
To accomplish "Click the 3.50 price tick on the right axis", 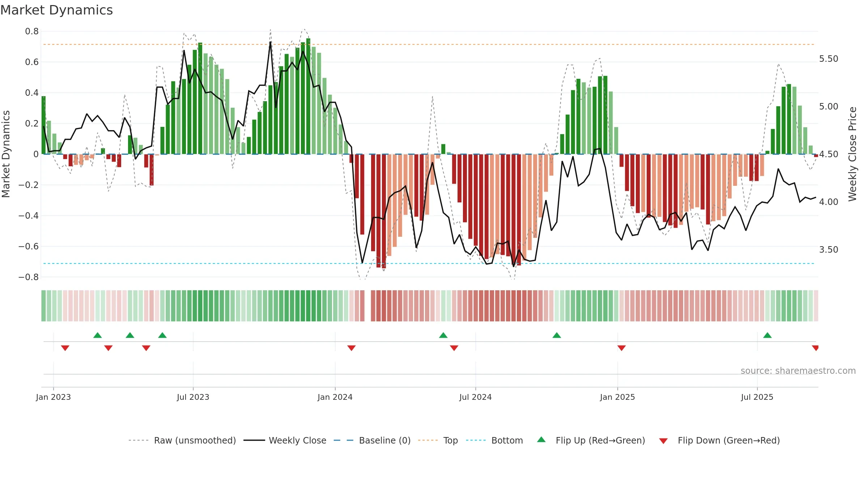I will (829, 250).
